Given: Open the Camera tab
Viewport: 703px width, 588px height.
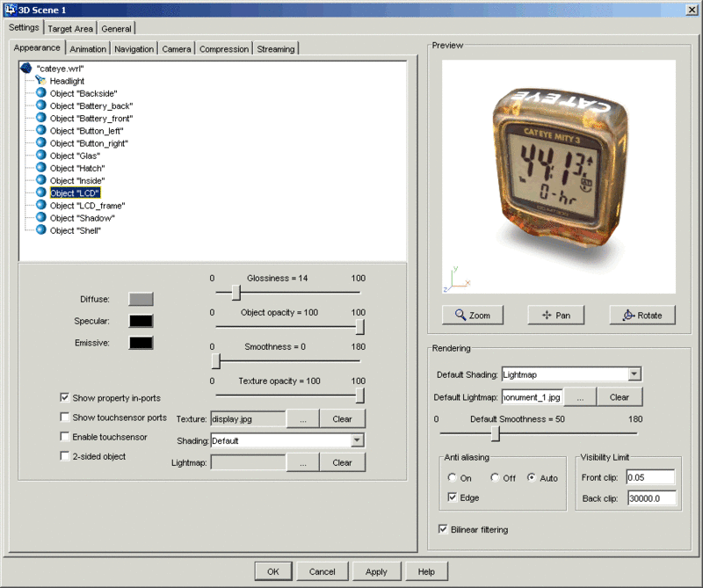Looking at the screenshot, I should [x=177, y=49].
